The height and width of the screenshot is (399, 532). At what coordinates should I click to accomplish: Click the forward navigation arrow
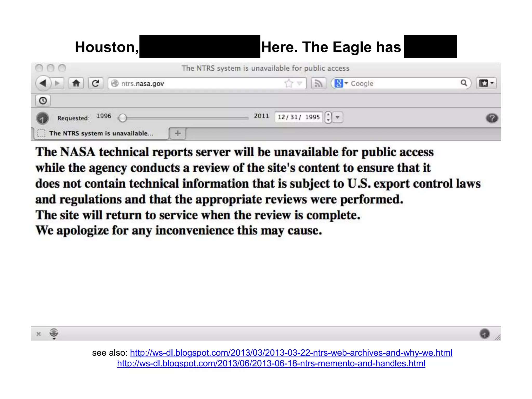pos(57,83)
